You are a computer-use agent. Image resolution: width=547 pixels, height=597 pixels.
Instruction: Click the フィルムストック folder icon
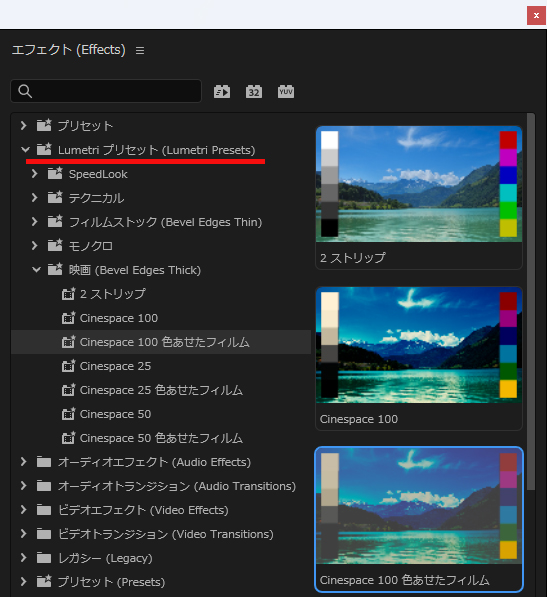55,221
